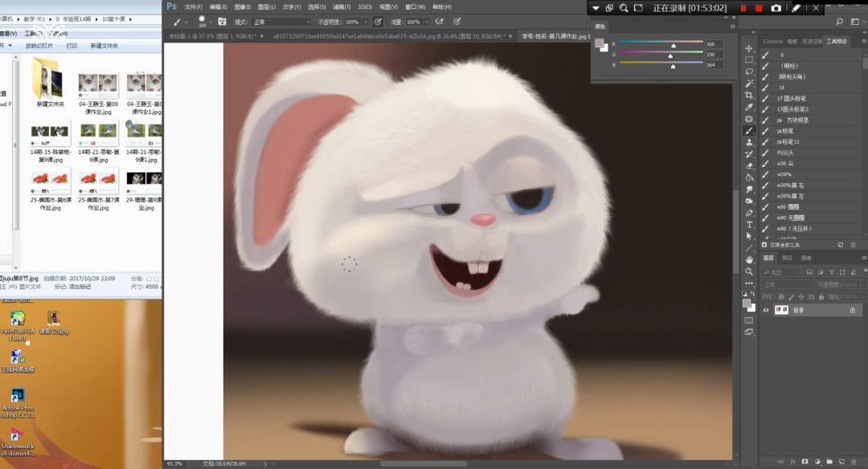Select the Type tool
Image resolution: width=868 pixels, height=469 pixels.
pos(749,225)
